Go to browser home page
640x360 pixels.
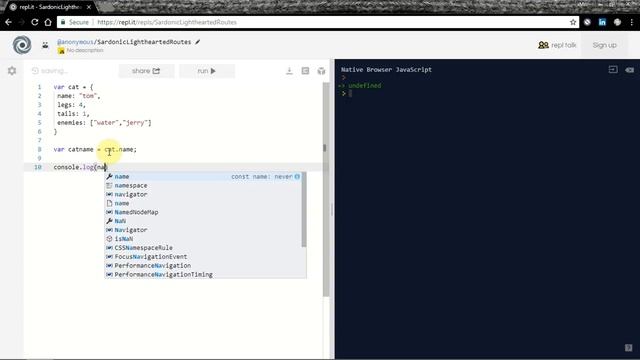48,22
